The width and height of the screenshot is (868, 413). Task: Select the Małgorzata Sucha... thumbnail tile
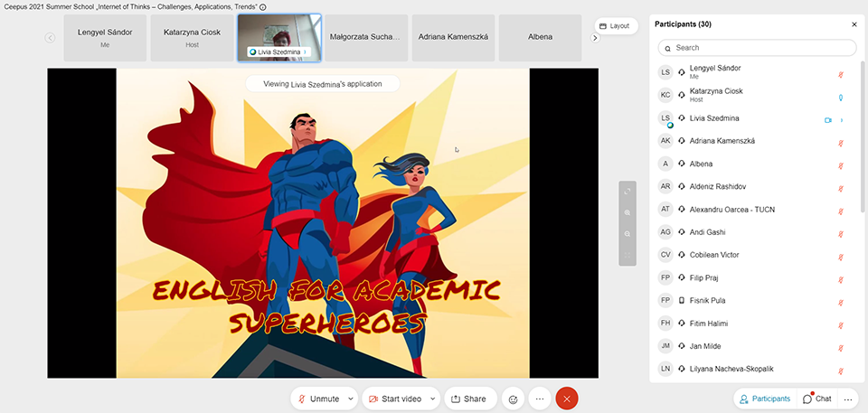pos(364,38)
